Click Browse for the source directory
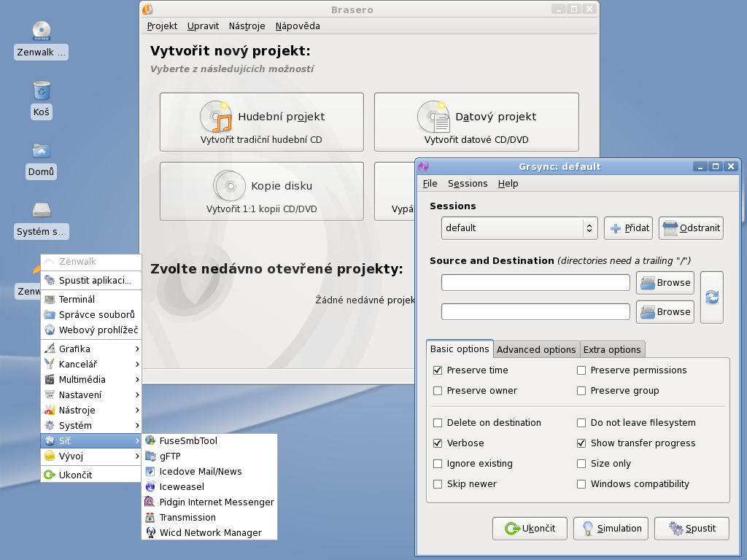Screen dimensions: 747x560 point(665,283)
